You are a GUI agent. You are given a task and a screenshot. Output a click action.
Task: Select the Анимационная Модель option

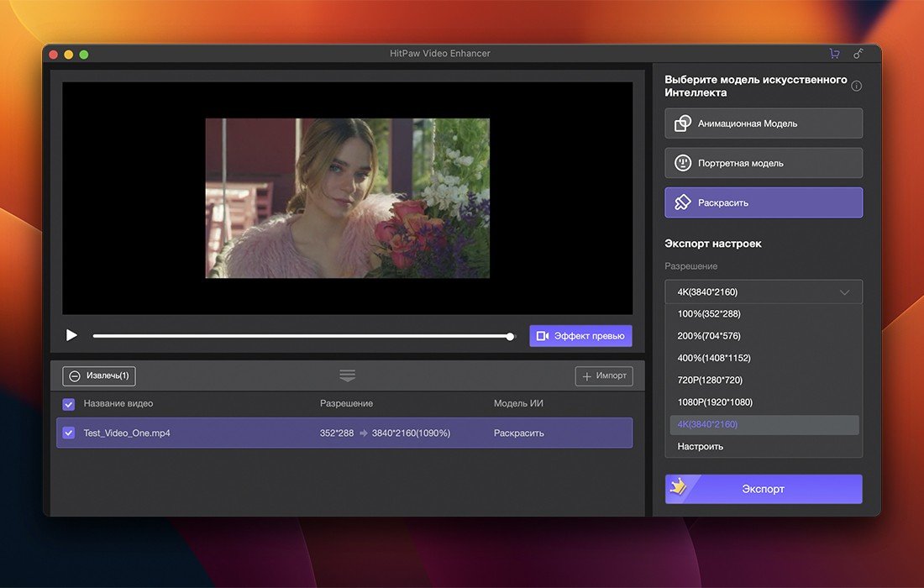click(764, 123)
